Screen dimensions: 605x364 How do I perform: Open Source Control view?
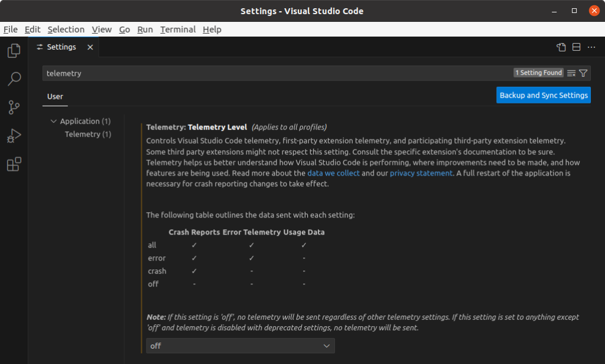14,107
